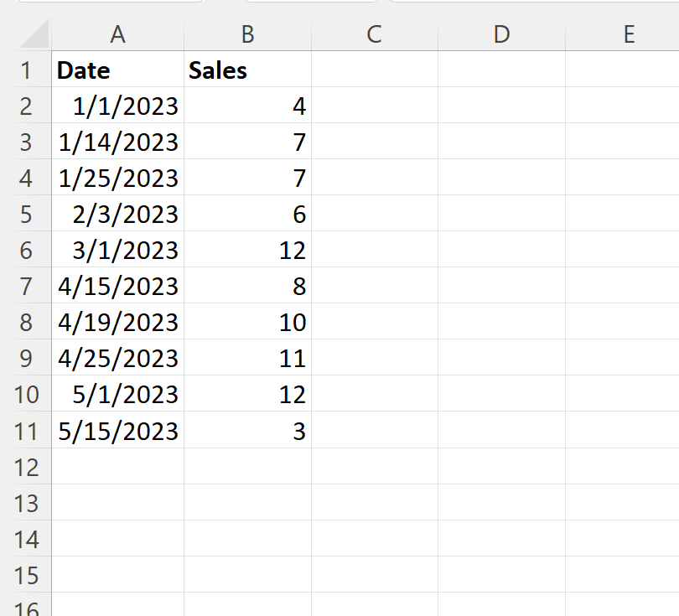Select sales value 10 in row 8
Screen dimensions: 679x616
247,322
